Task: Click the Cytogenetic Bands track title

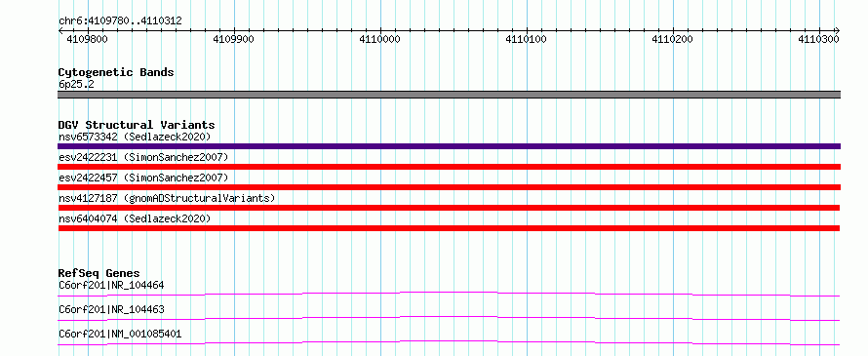Action: click(116, 72)
